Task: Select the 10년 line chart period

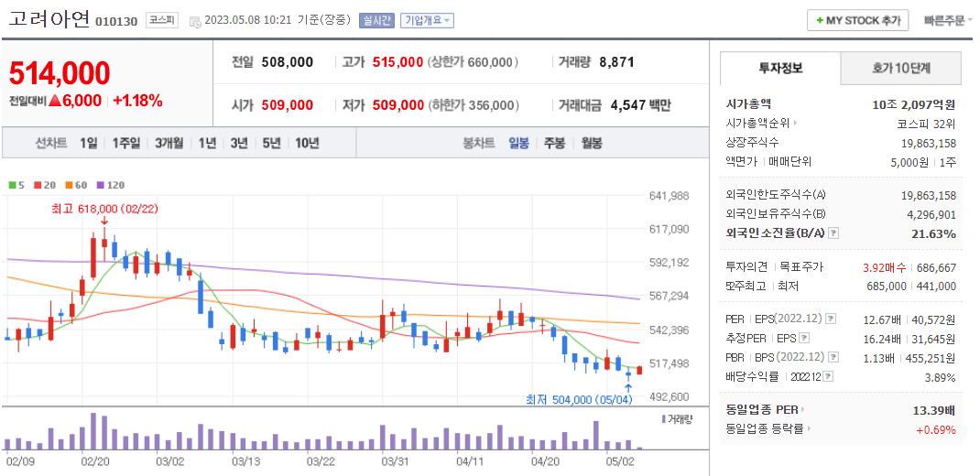Action: (307, 143)
